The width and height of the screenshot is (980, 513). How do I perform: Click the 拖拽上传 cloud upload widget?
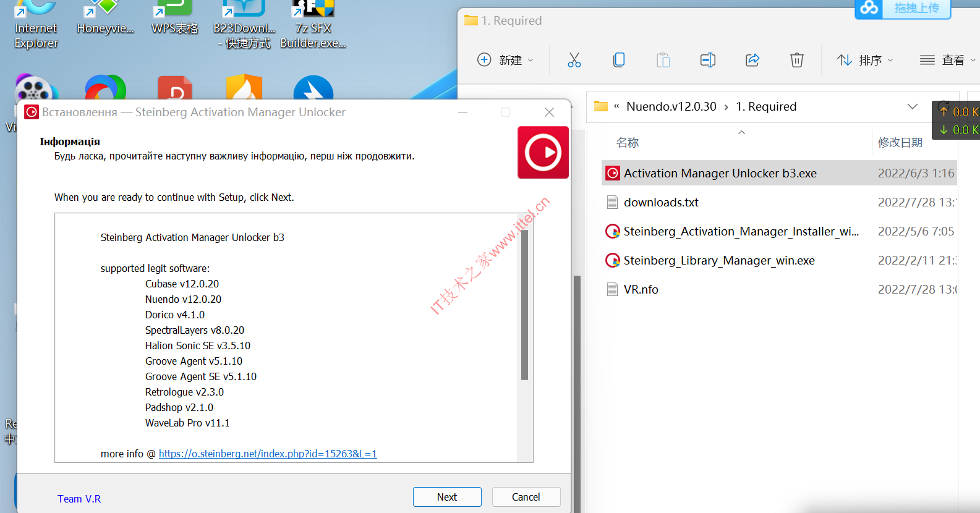[903, 9]
